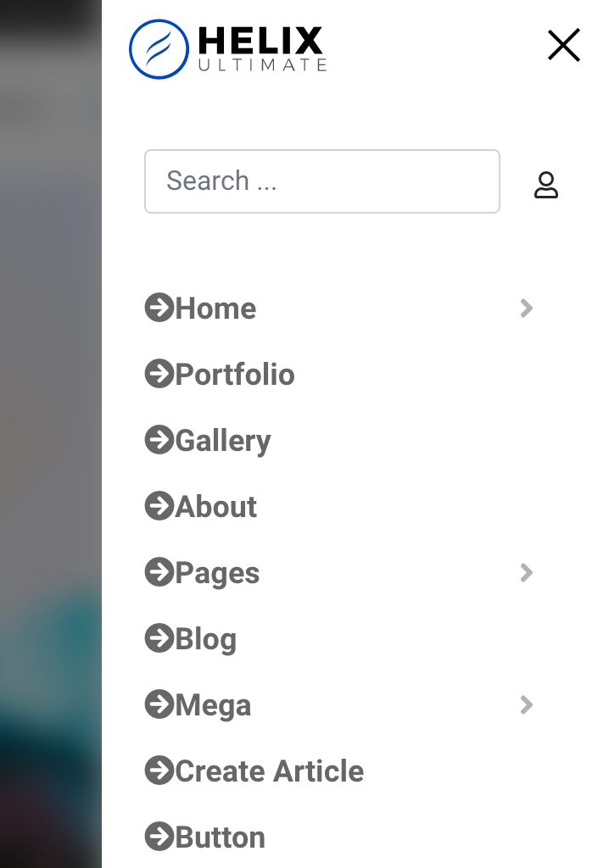Select Pages in the menu
The height and width of the screenshot is (868, 609).
click(x=217, y=573)
